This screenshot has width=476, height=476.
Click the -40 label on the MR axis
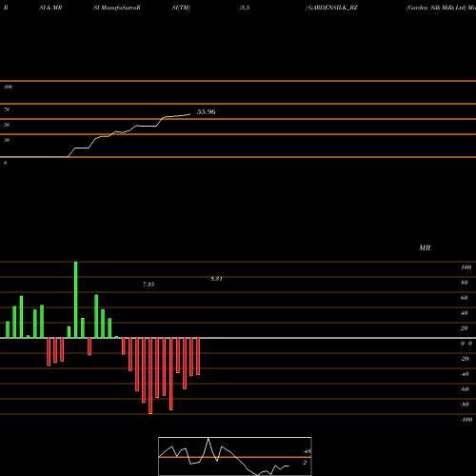[x=465, y=374]
